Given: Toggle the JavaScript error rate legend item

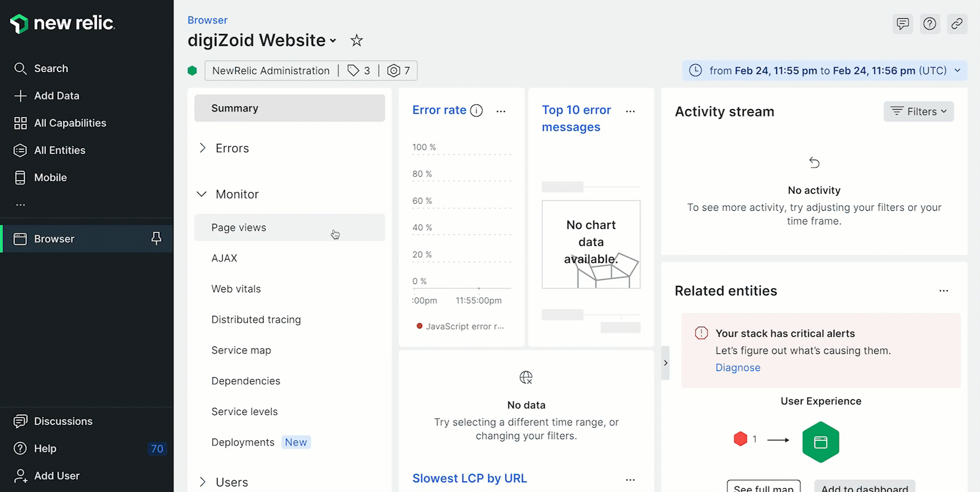Looking at the screenshot, I should (460, 327).
